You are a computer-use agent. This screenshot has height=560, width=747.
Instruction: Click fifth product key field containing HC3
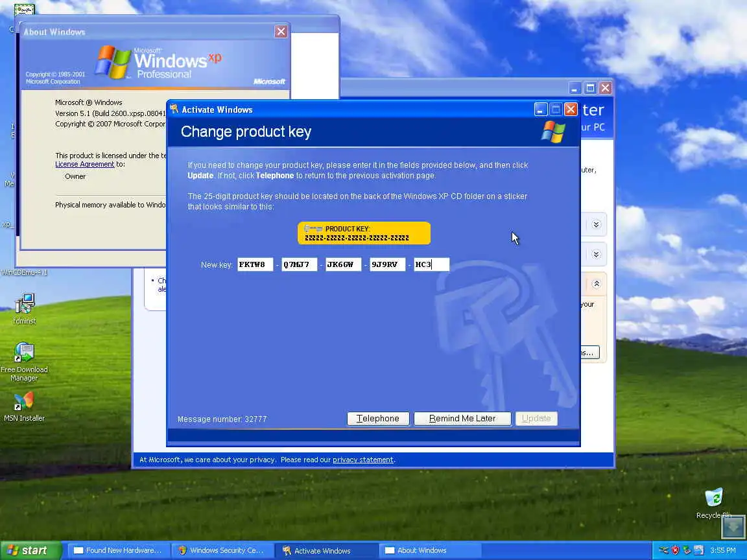pos(431,264)
